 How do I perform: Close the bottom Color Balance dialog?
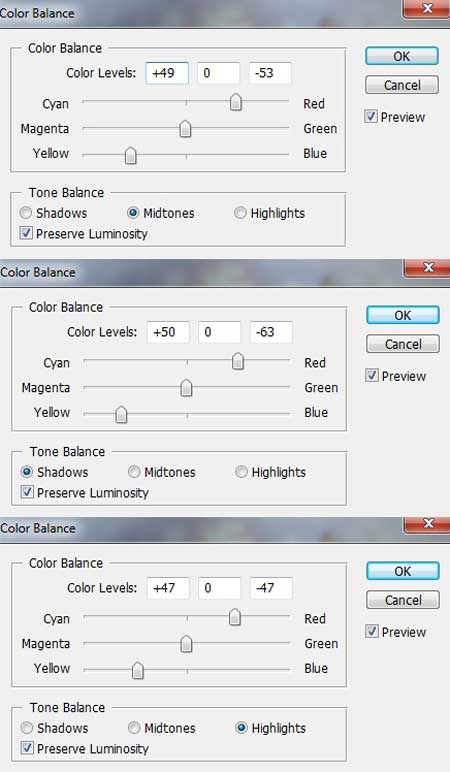point(427,523)
